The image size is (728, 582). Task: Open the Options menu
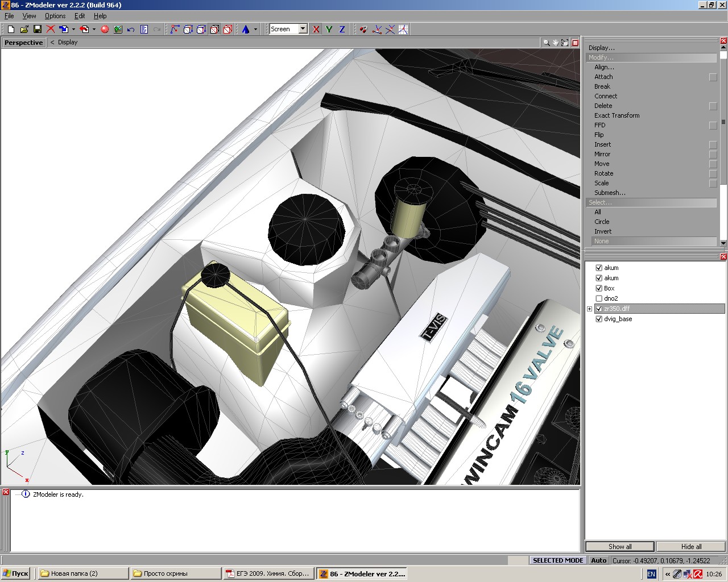point(55,16)
